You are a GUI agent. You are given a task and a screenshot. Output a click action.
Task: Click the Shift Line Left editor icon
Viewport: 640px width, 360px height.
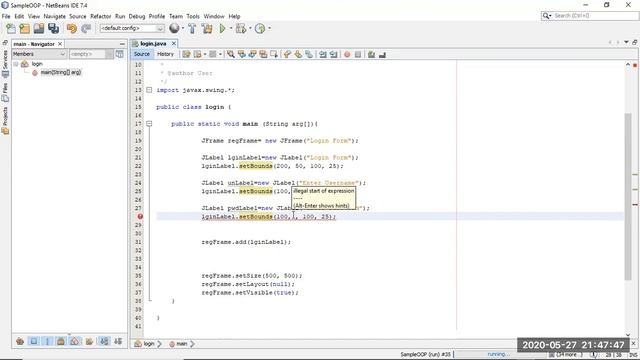[323, 54]
